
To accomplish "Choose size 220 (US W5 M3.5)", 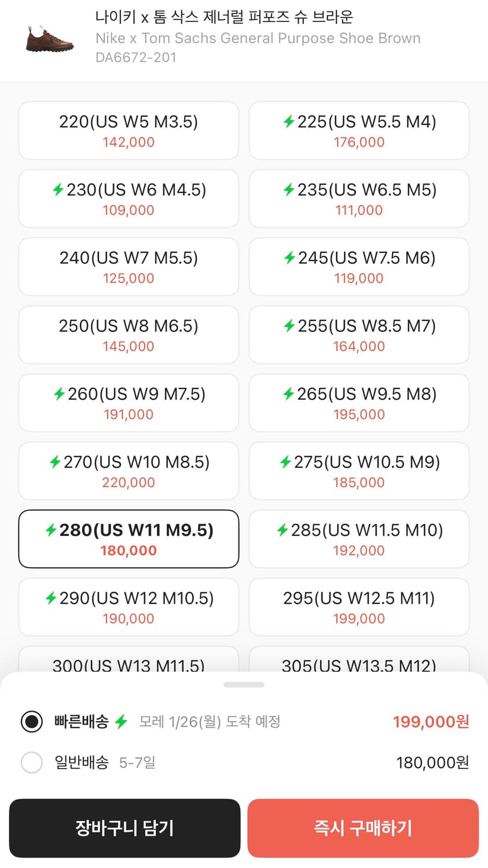I will coord(129,131).
